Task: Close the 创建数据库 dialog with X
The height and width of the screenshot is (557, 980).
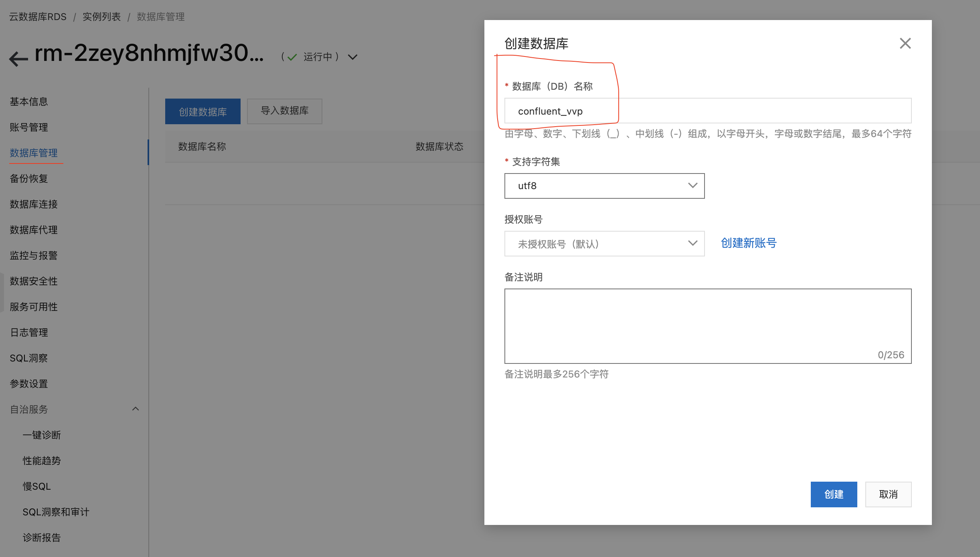Action: (905, 43)
